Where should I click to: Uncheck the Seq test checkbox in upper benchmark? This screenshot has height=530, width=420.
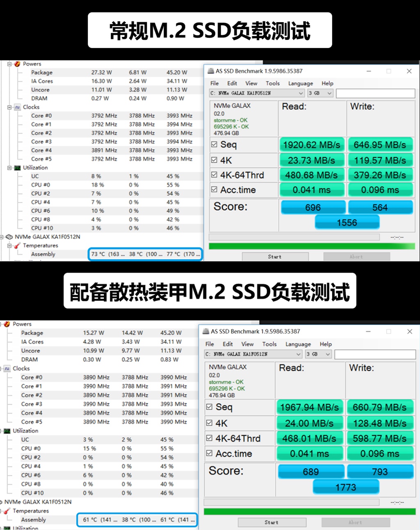click(214, 144)
